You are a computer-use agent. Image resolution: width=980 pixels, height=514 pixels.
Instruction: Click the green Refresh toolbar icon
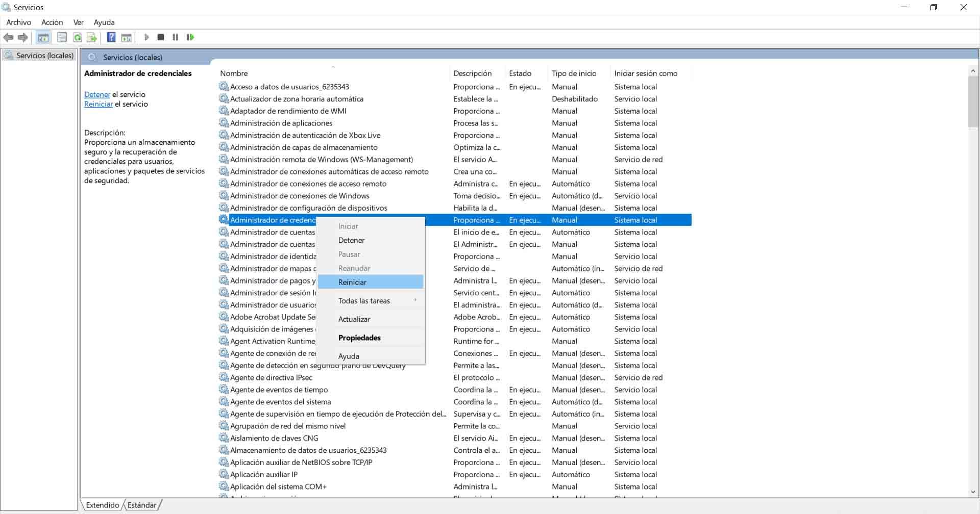pyautogui.click(x=77, y=37)
